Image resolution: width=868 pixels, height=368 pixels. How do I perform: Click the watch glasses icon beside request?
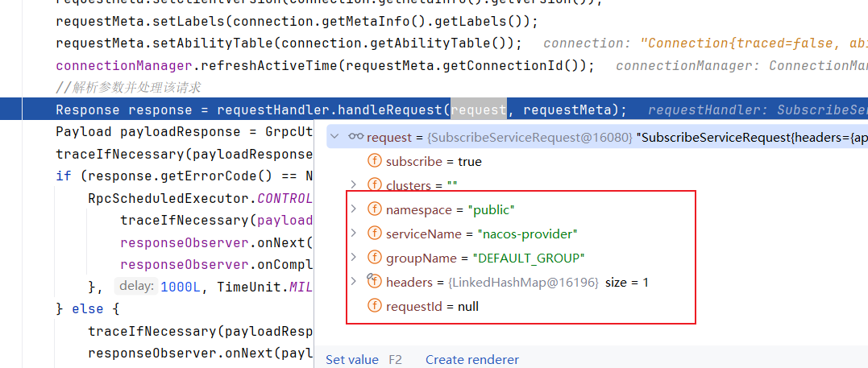click(x=355, y=138)
